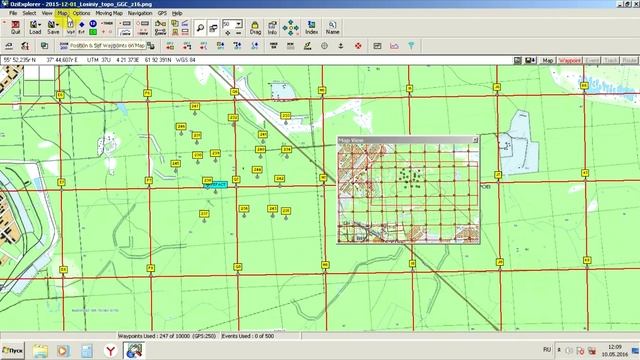Toggle the Track mode button
The width and height of the screenshot is (640, 360).
click(x=610, y=60)
